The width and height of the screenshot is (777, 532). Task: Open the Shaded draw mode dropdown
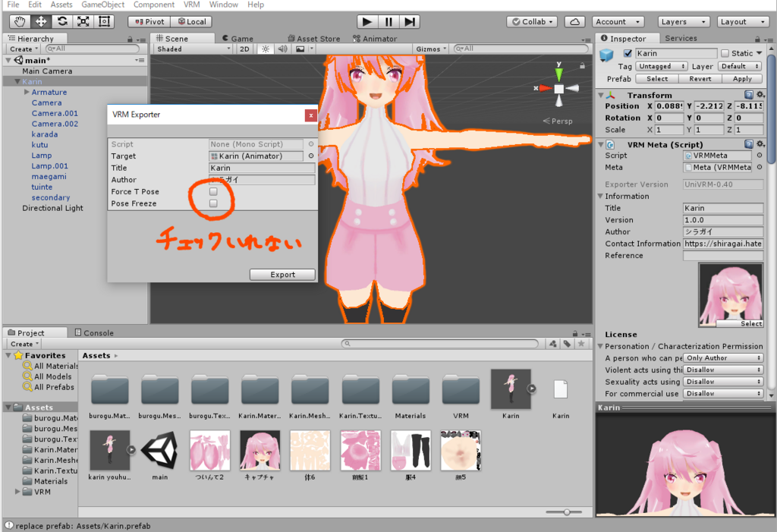tap(193, 49)
